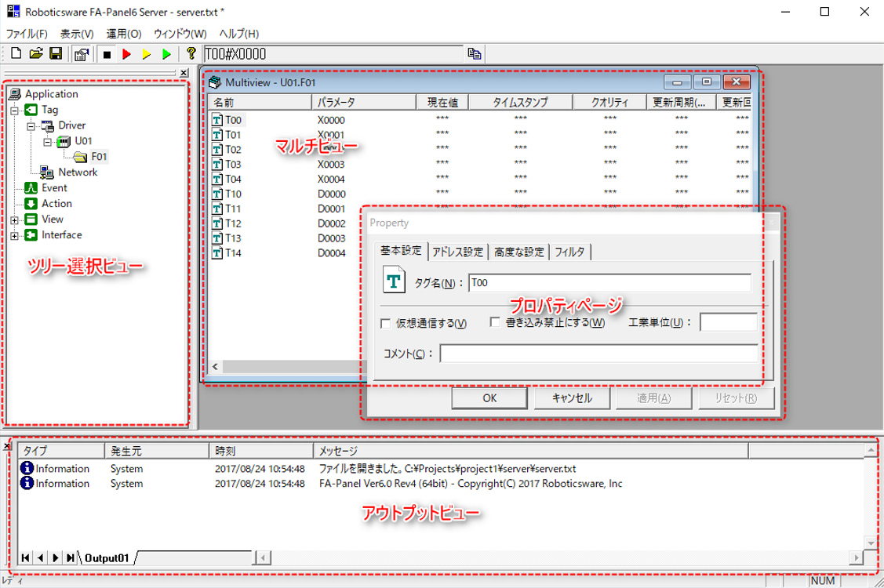Open the 運用(O) menu
Screen dimensions: 884x588
pos(124,34)
